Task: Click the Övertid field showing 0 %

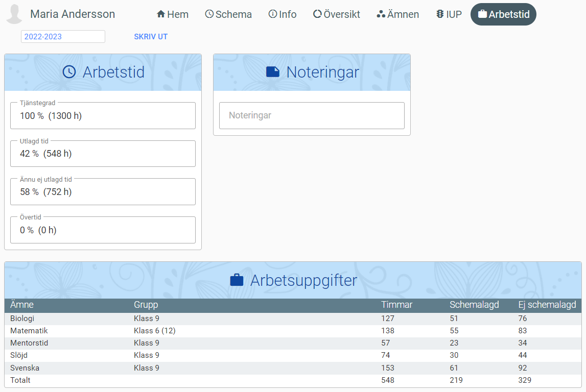Action: click(103, 230)
